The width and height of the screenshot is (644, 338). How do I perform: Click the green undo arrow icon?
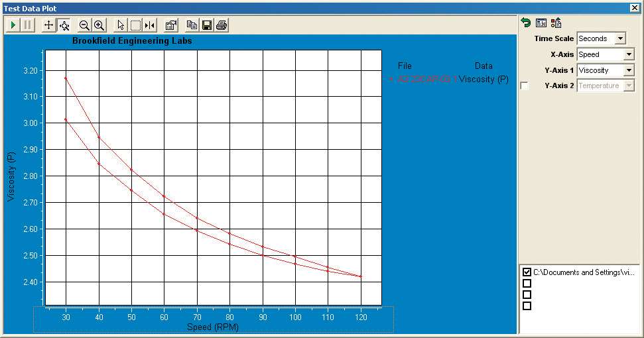coord(526,23)
